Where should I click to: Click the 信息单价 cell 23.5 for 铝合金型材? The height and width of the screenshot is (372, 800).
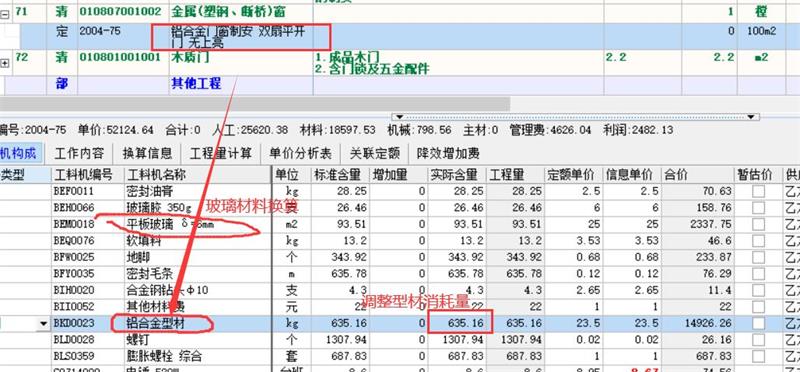tap(632, 324)
